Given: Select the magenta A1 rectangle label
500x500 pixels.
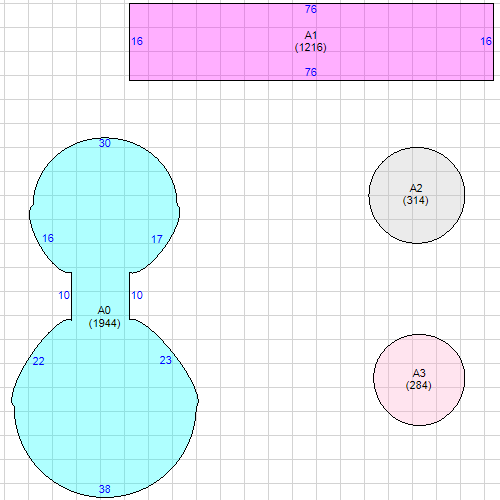Looking at the screenshot, I should tap(311, 35).
